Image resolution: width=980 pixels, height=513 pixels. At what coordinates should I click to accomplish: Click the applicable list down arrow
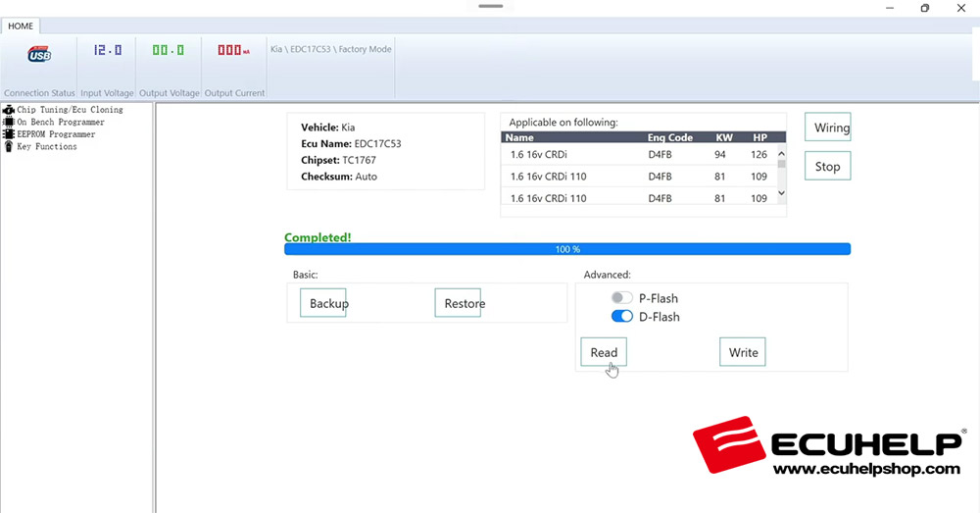point(781,193)
